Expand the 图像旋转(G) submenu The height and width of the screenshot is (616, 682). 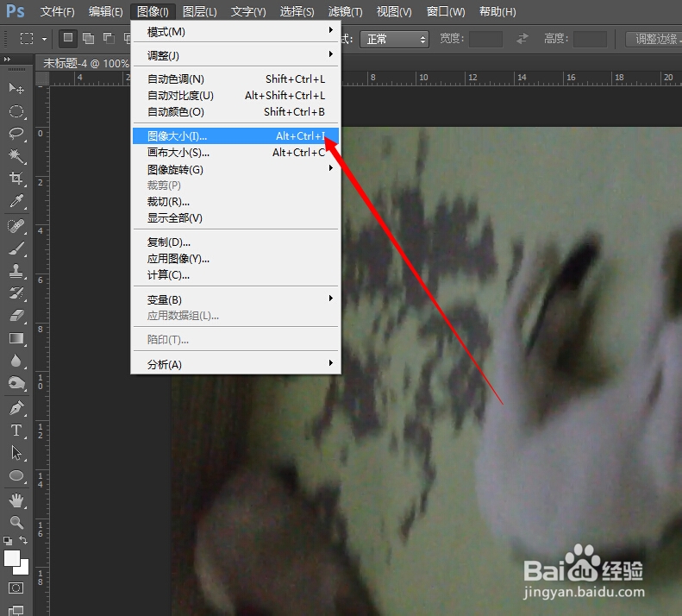(x=235, y=169)
